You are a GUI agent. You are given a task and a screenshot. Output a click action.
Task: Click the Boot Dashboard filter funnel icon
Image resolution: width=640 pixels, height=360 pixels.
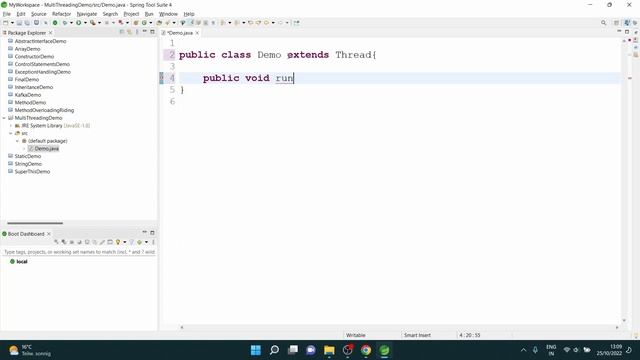click(131, 242)
